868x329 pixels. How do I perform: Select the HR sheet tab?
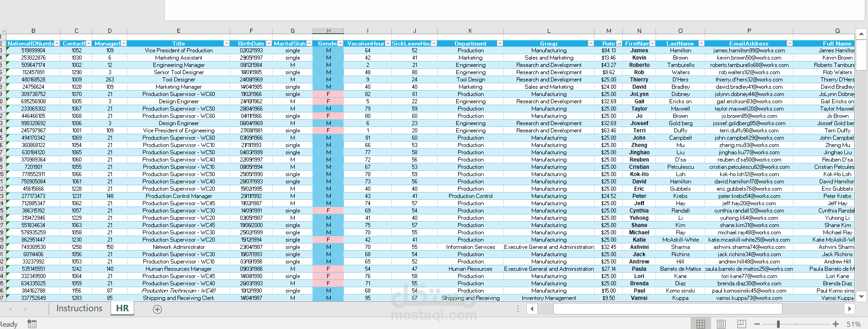click(122, 309)
